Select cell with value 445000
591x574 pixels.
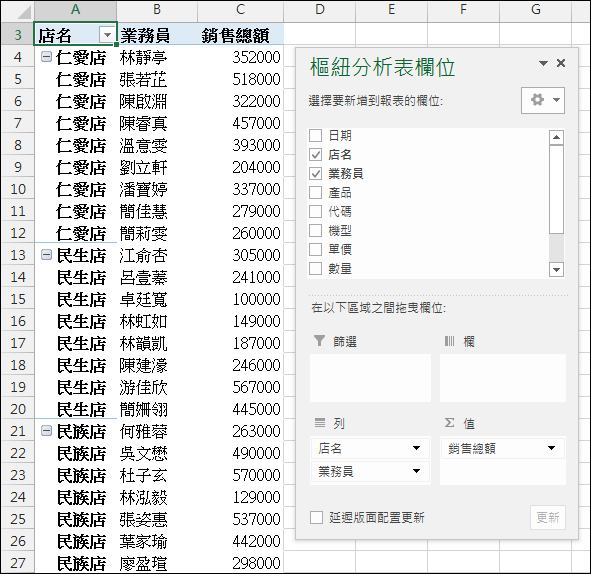pyautogui.click(x=240, y=409)
